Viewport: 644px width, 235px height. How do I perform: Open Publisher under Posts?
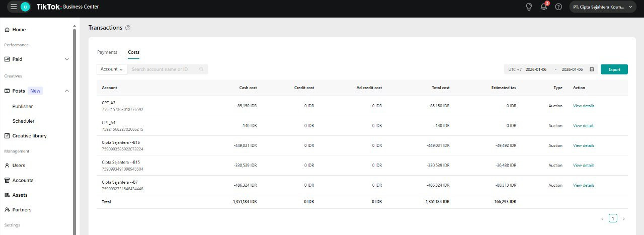[x=23, y=106]
